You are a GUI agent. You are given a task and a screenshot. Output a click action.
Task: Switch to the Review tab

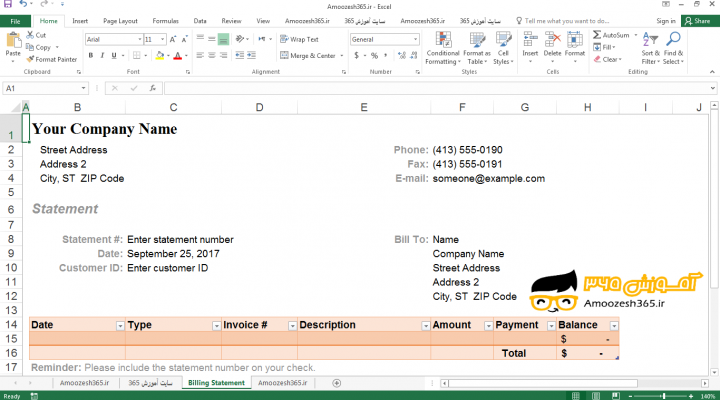pos(231,21)
